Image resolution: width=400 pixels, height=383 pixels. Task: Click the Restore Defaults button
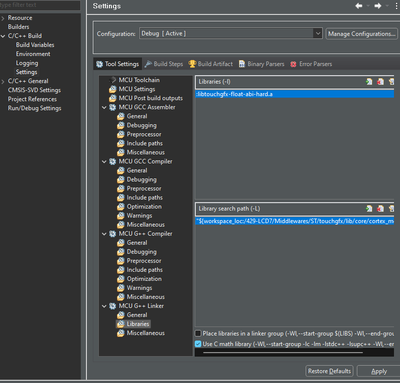click(329, 371)
